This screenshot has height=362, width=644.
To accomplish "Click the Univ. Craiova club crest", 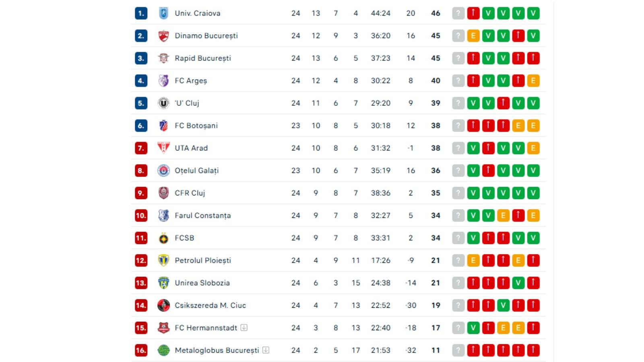I will click(164, 13).
